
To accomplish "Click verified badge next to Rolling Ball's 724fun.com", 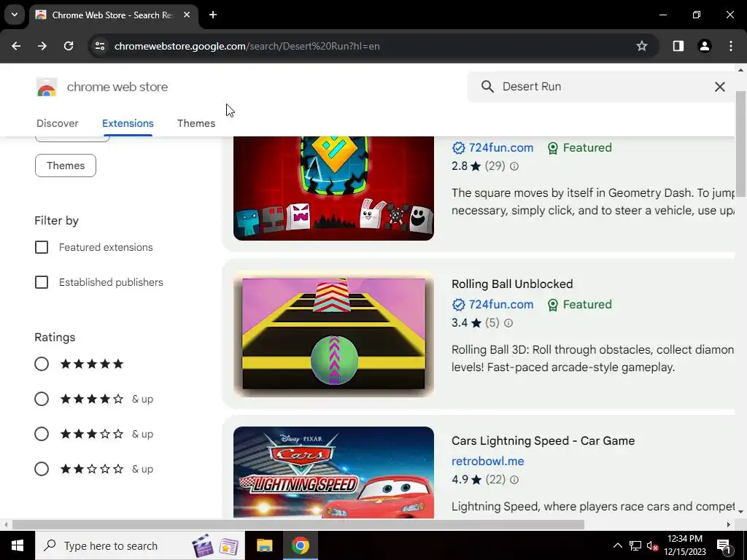I will (x=458, y=305).
